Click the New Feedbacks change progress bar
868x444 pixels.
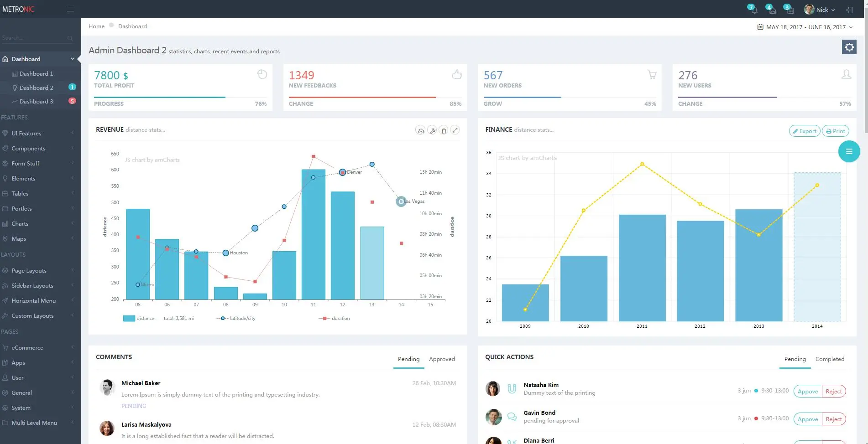click(375, 97)
